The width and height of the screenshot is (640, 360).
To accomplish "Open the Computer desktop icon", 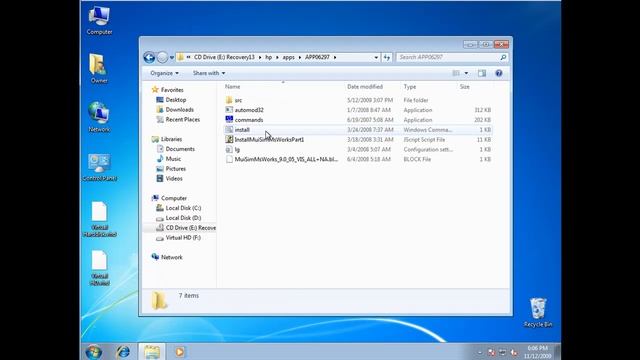I will pos(99,21).
